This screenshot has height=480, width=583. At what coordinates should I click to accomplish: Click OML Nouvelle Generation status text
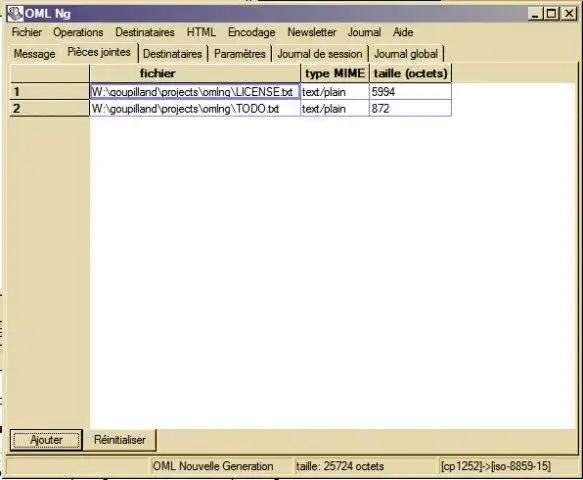[213, 466]
